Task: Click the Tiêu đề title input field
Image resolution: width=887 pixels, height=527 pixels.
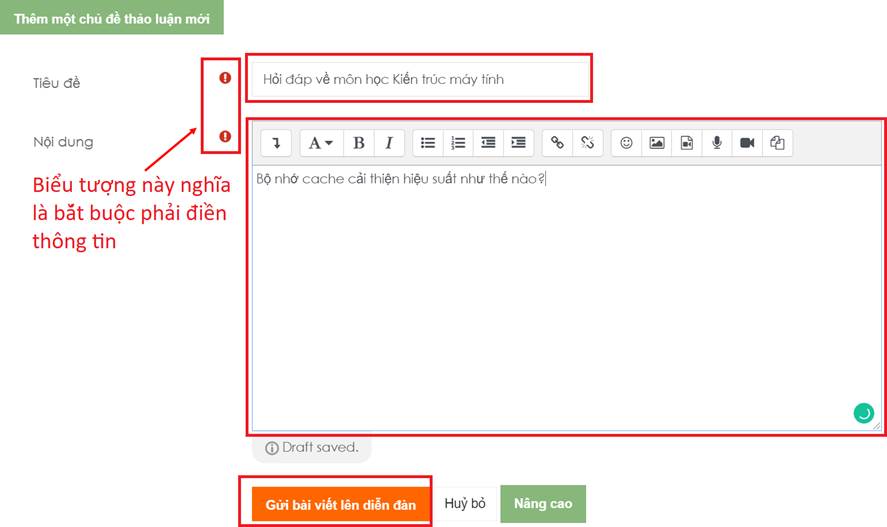Action: (x=419, y=79)
